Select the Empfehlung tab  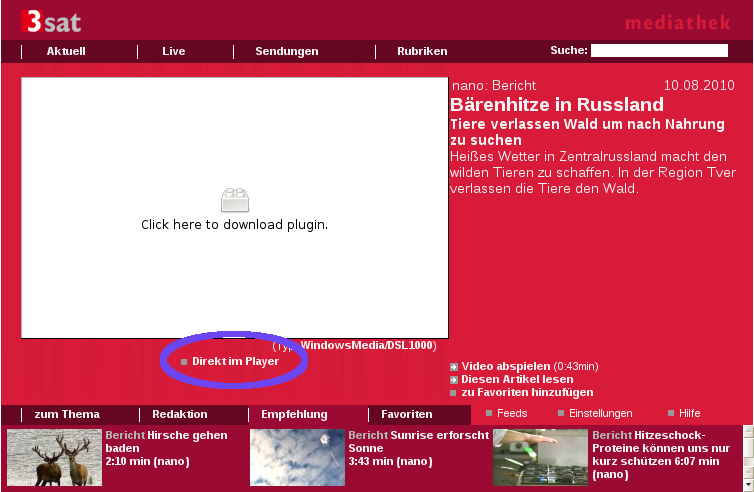pos(294,414)
